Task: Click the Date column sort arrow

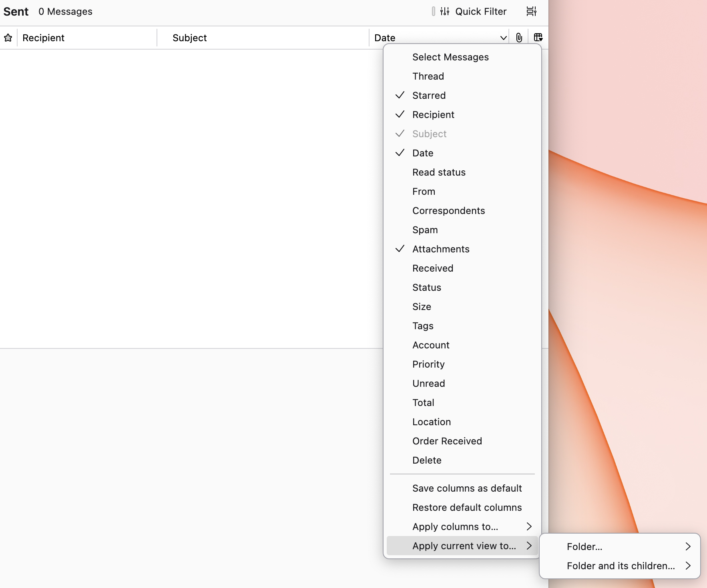Action: (503, 38)
